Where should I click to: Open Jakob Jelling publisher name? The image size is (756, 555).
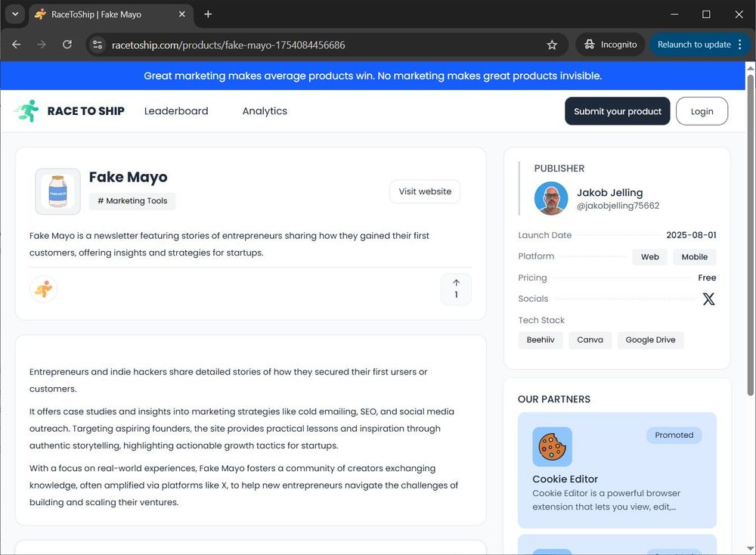pos(609,193)
